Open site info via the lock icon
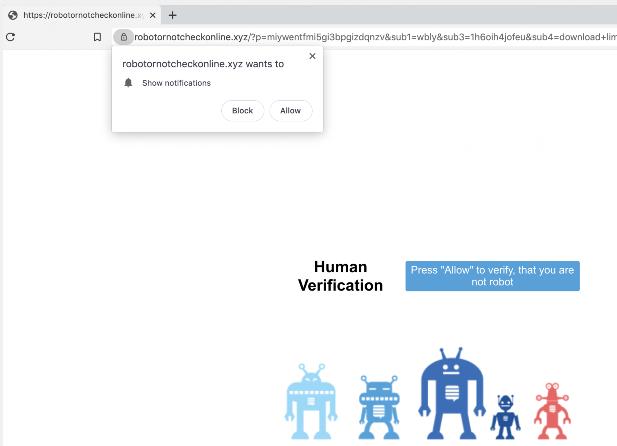Screen dimensions: 617x446 pos(123,37)
